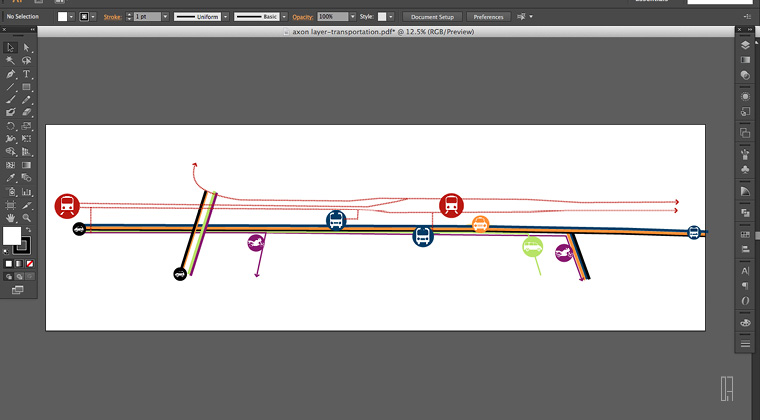Select the Free Transform tool
The width and height of the screenshot is (760, 420).
27,139
